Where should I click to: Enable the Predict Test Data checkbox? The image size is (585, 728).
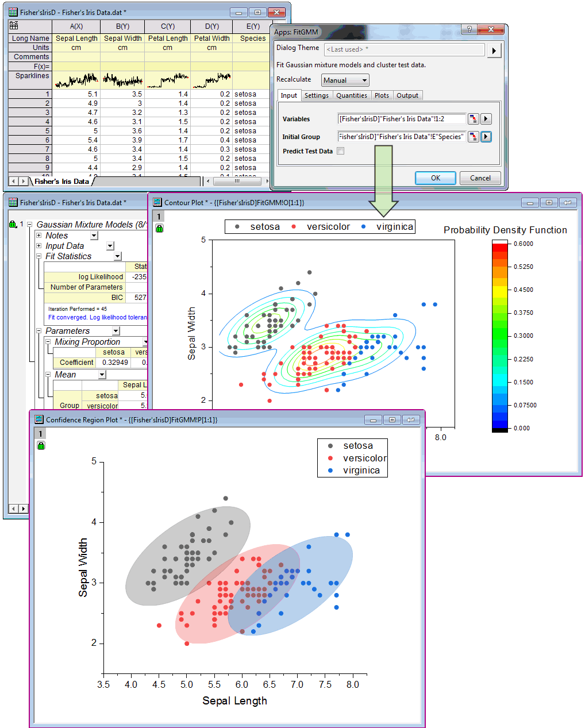click(x=341, y=151)
